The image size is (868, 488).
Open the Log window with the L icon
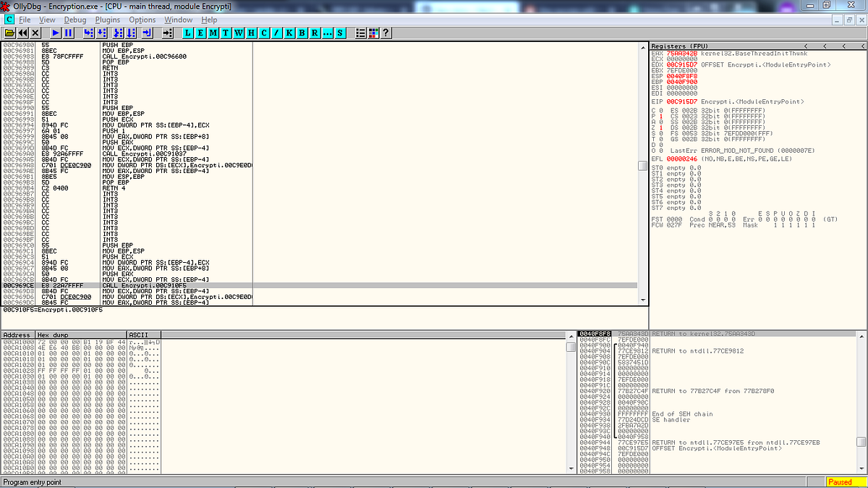tap(187, 33)
